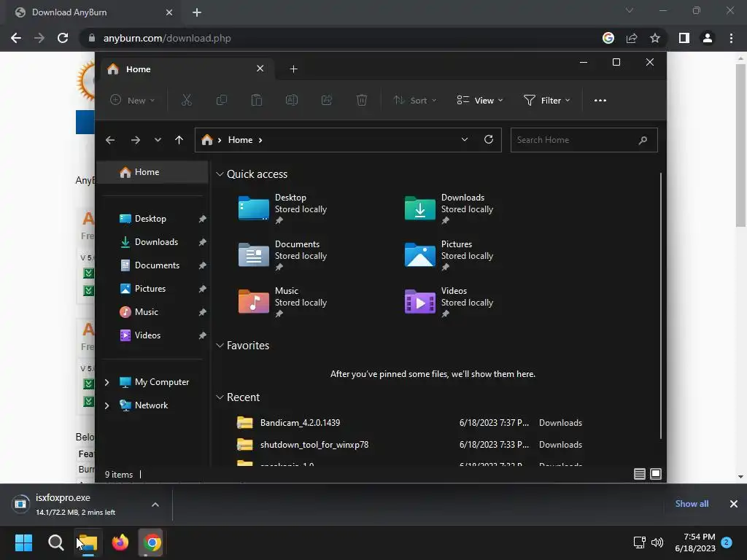This screenshot has width=747, height=560.
Task: Open the See more ellipsis menu
Action: pyautogui.click(x=600, y=101)
